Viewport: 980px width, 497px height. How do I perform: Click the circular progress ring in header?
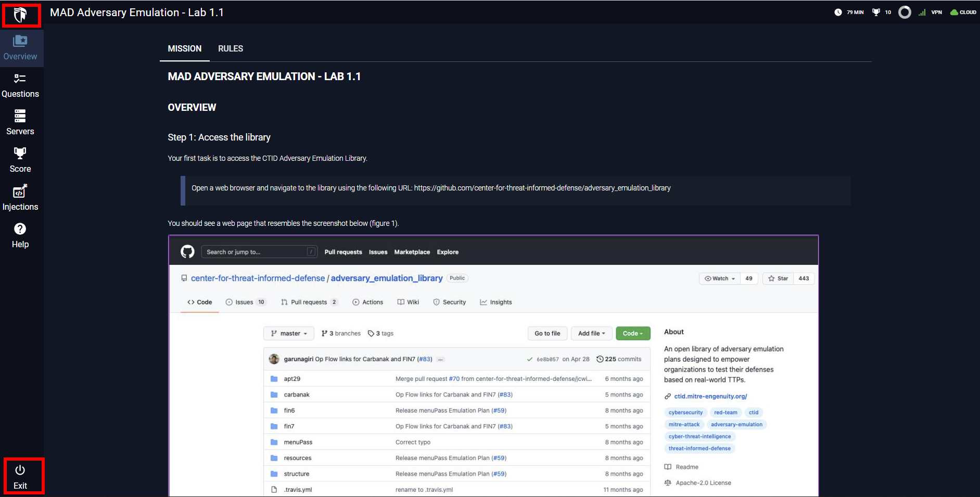coord(905,12)
